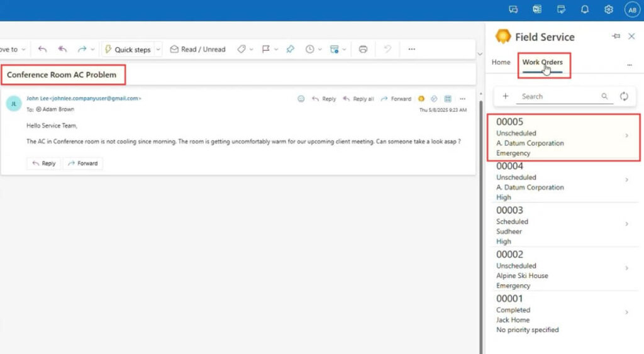Switch to the Work Orders tab
The height and width of the screenshot is (354, 644).
tap(543, 62)
